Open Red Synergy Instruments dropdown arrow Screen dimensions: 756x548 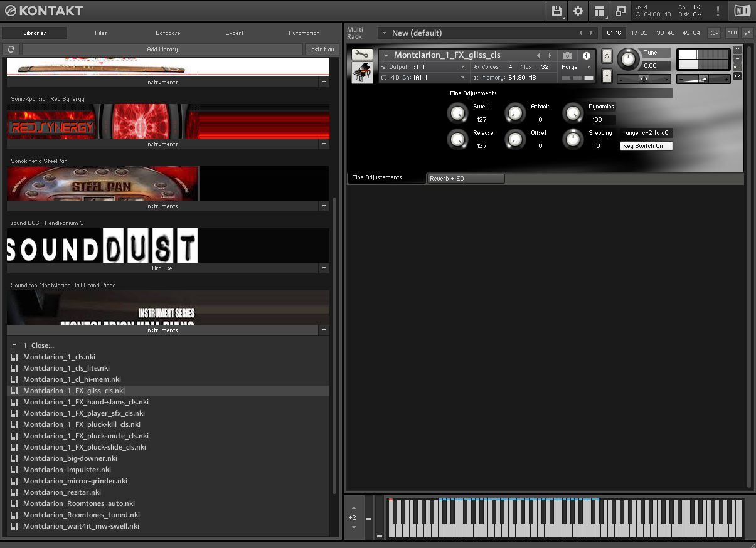click(324, 144)
